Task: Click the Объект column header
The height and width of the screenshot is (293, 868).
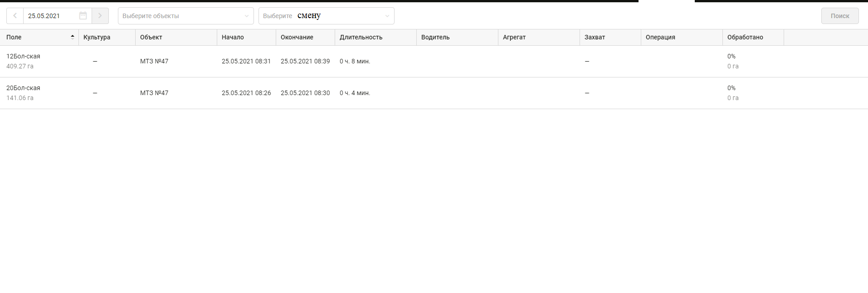Action: pyautogui.click(x=151, y=37)
